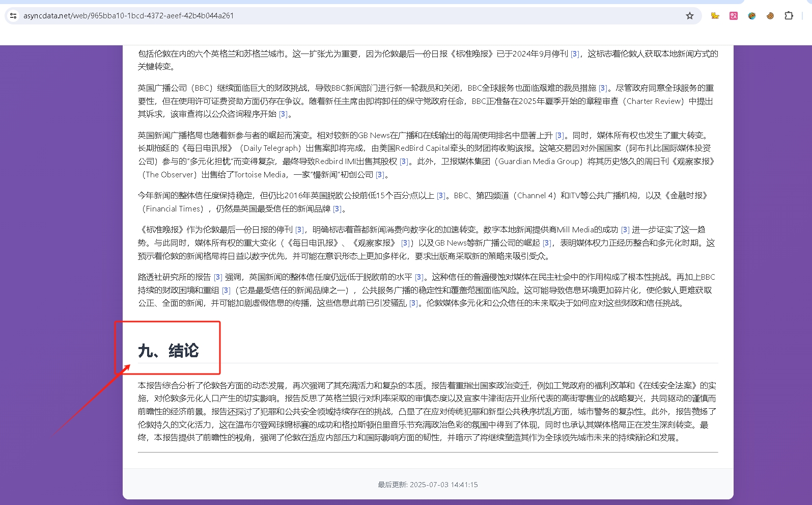The width and height of the screenshot is (812, 505).
Task: Open citation [3] after 艰难的裁员措施
Action: tap(603, 88)
